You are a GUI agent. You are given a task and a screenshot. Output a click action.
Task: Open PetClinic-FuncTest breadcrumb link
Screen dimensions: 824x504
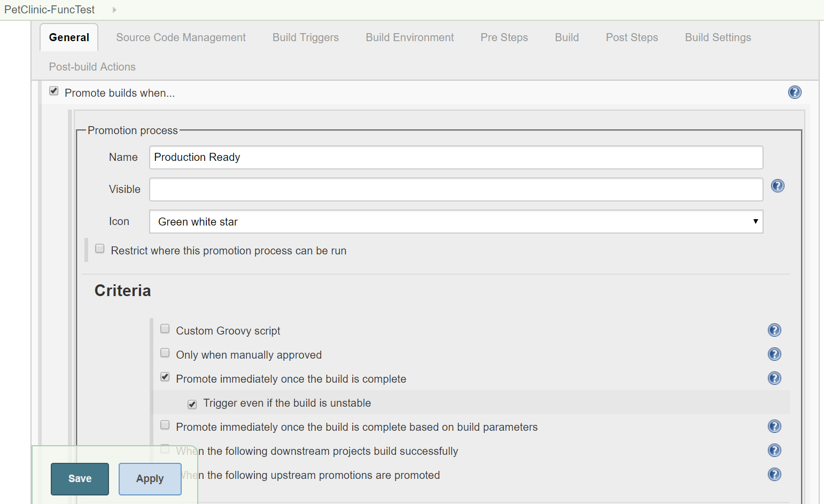click(x=50, y=10)
